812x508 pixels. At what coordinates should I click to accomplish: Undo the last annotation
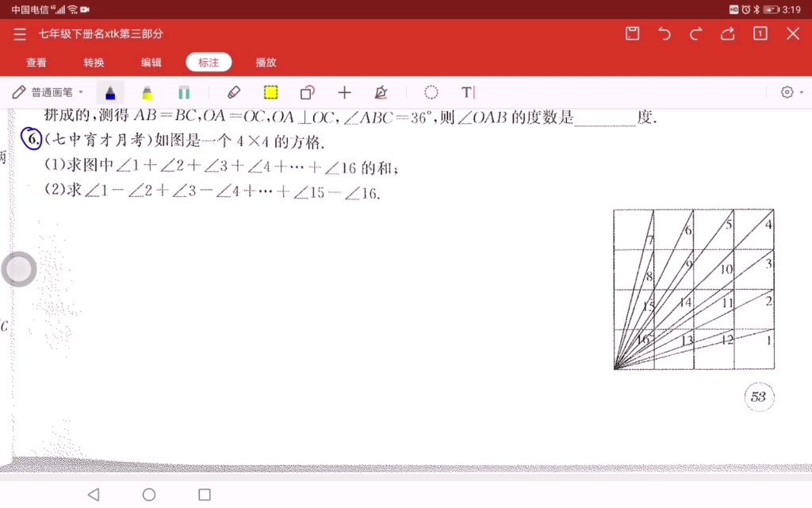[665, 34]
